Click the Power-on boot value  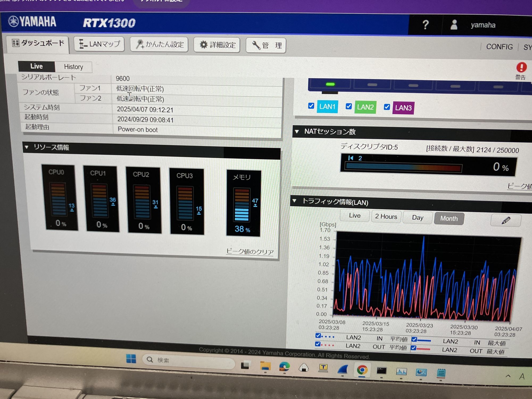[138, 130]
